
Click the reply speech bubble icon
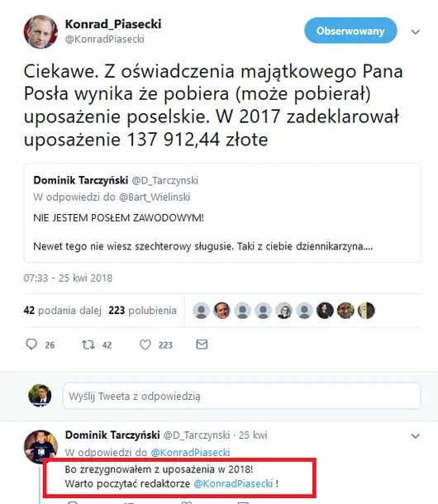tap(31, 345)
